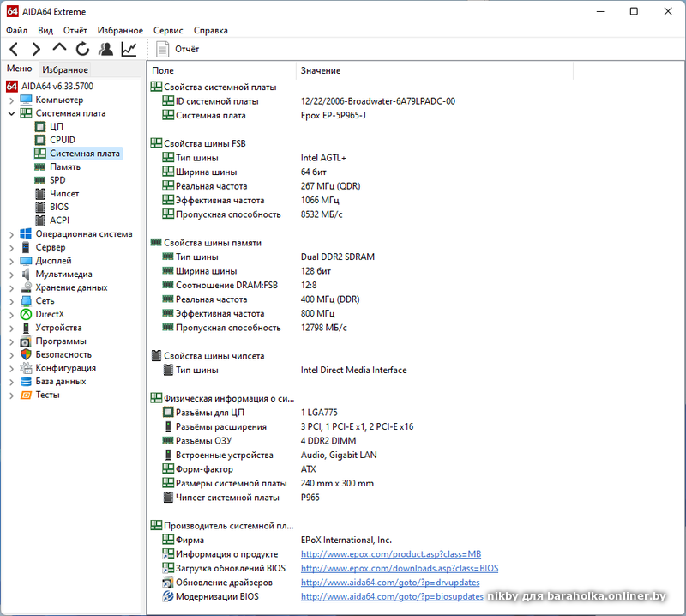Screen dimensions: 686x616
Task: Click the value Epox EP-5P965-J
Action: (x=333, y=115)
